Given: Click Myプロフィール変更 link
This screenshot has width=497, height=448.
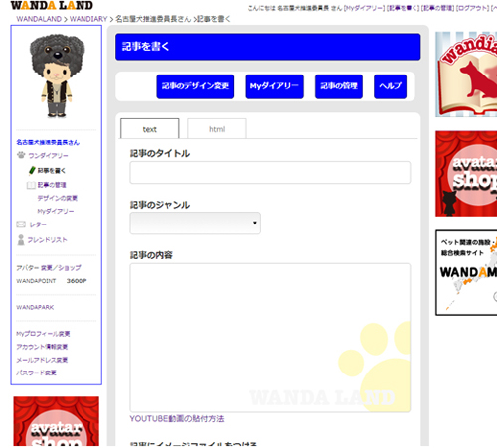Looking at the screenshot, I should tap(43, 334).
